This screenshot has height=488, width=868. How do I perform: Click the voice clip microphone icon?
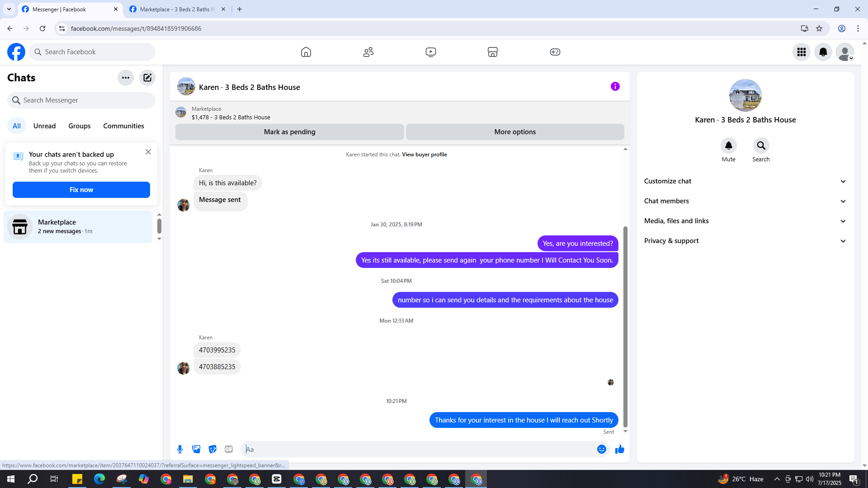pos(180,449)
